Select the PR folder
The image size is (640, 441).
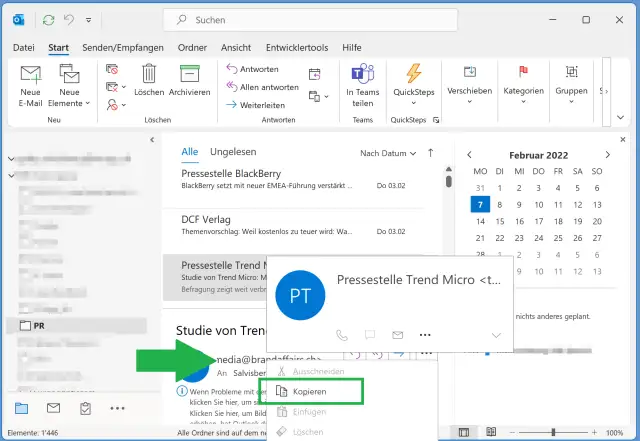(x=77, y=325)
